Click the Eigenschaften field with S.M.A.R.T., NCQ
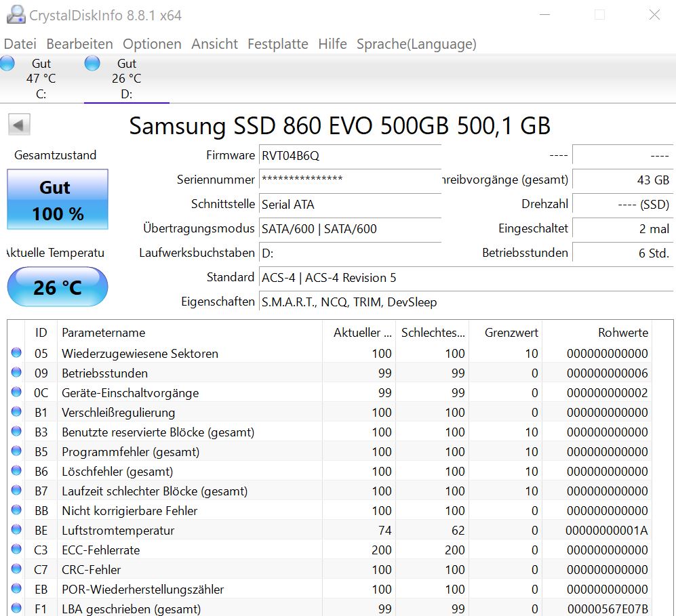676x616 pixels. pos(466,302)
